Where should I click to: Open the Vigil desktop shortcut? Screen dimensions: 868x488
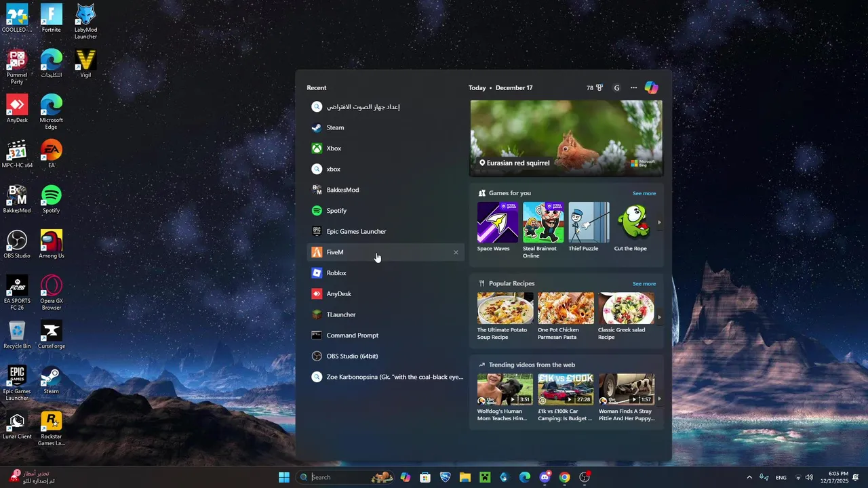pos(85,63)
